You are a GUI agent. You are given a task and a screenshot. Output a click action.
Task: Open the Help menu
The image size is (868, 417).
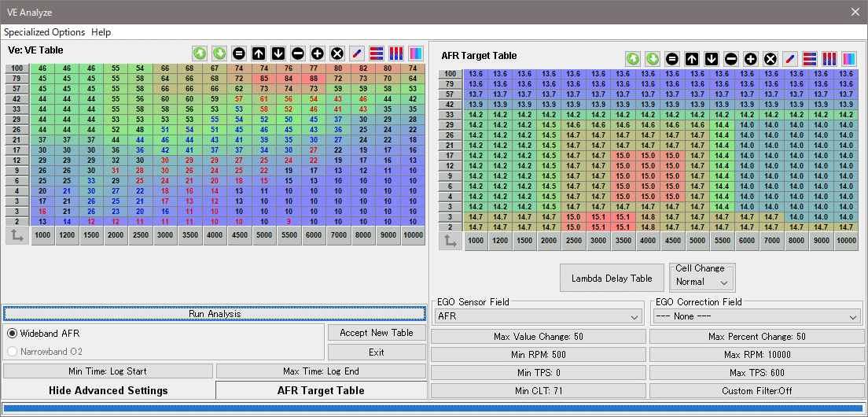pos(101,32)
